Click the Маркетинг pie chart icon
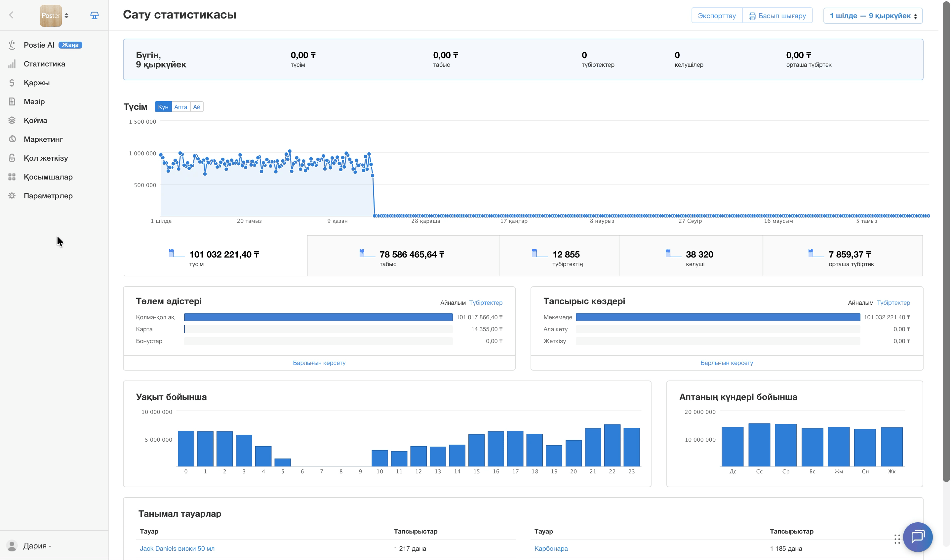 click(12, 139)
